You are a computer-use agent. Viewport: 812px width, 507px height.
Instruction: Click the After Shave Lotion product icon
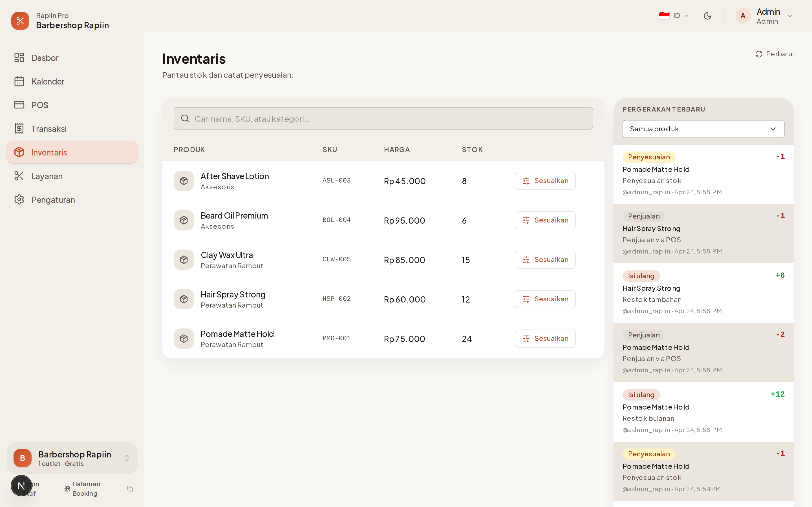click(184, 181)
